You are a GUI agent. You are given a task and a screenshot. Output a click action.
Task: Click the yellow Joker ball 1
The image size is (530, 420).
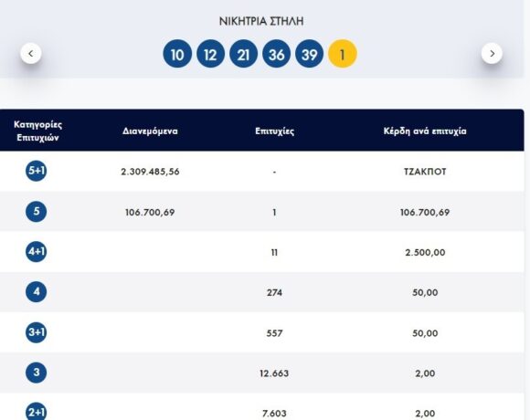point(343,54)
